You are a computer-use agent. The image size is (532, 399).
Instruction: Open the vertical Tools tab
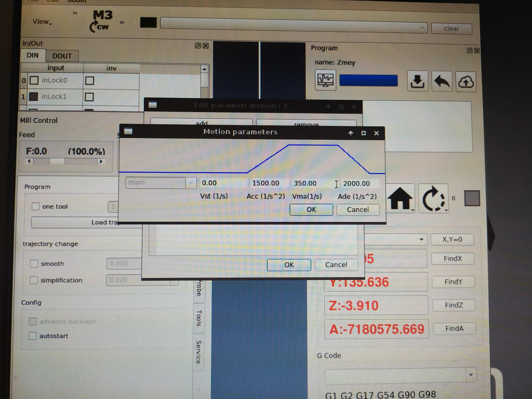pos(199,318)
